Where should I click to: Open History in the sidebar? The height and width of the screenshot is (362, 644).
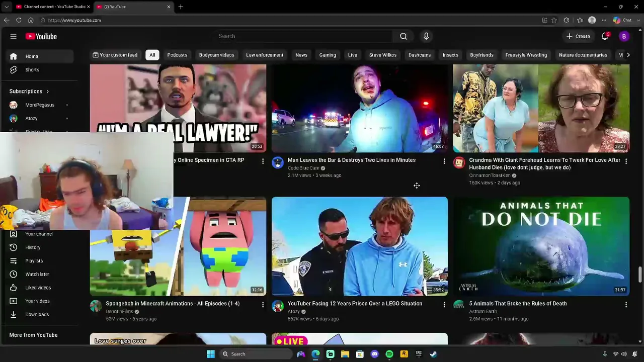point(40,247)
